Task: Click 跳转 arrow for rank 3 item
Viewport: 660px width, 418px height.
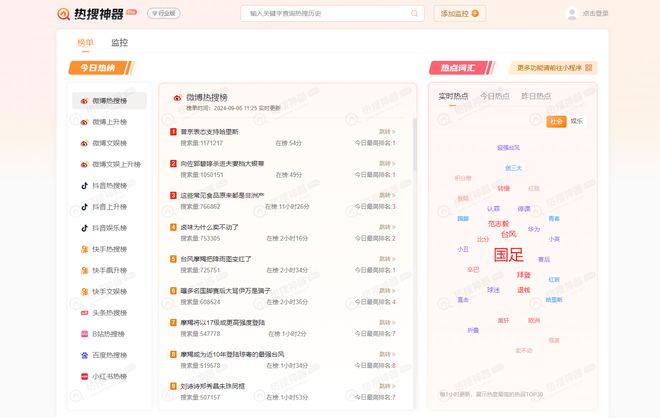Action: pos(387,195)
